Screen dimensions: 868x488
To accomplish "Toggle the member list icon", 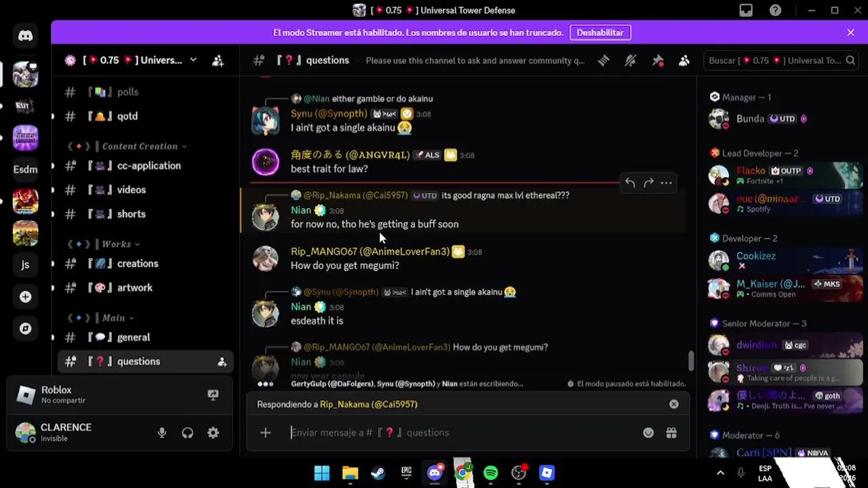I will [x=684, y=60].
